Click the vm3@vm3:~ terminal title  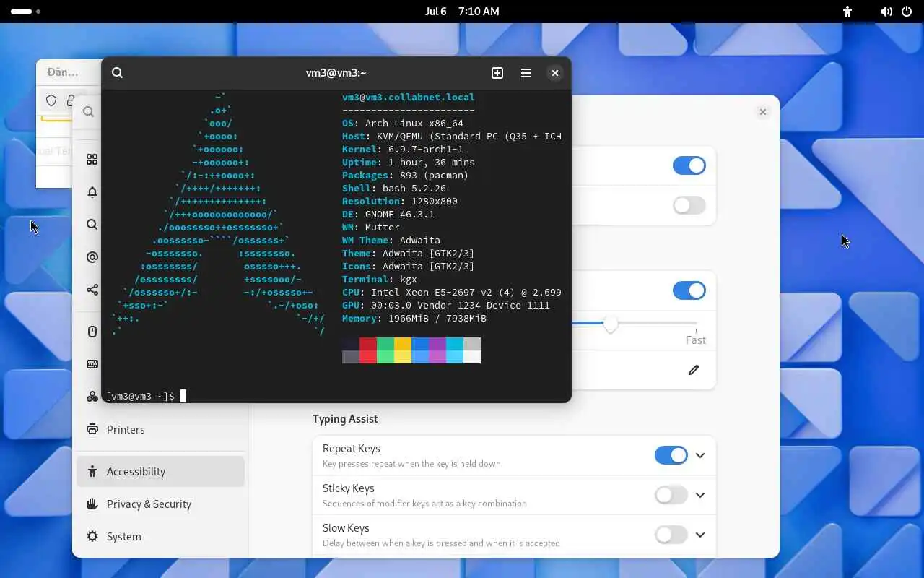tap(336, 73)
